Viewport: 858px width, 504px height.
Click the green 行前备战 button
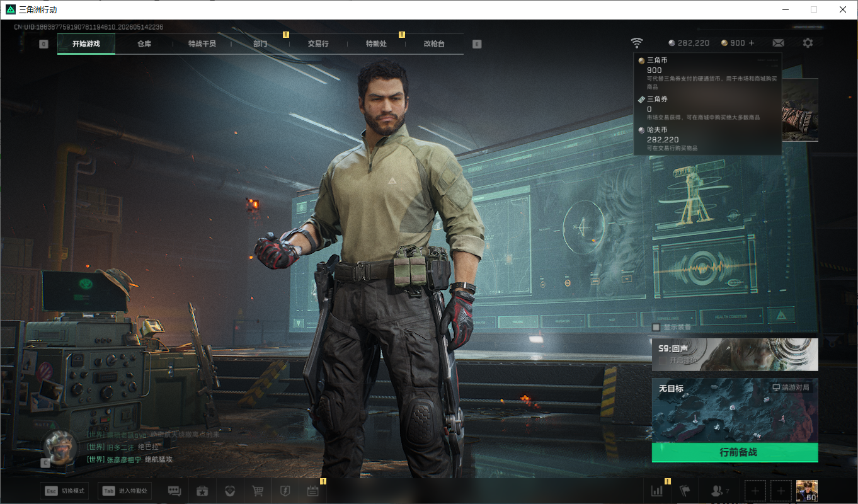tap(735, 452)
